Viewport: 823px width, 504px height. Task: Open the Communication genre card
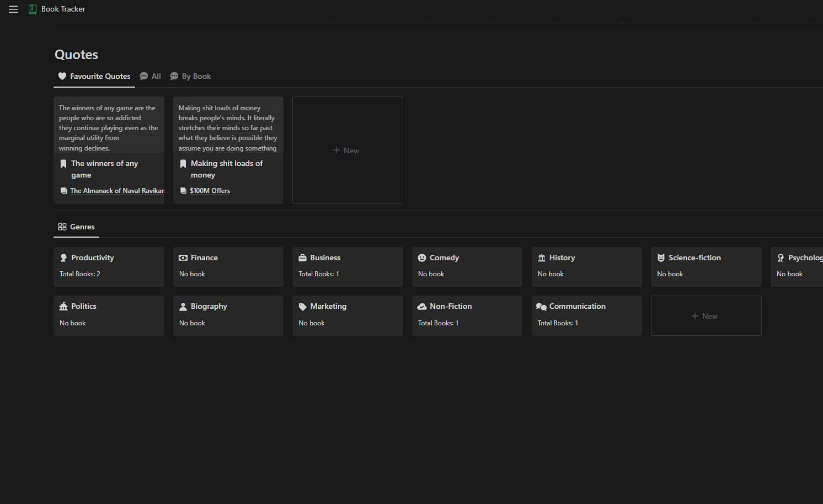[x=587, y=315]
